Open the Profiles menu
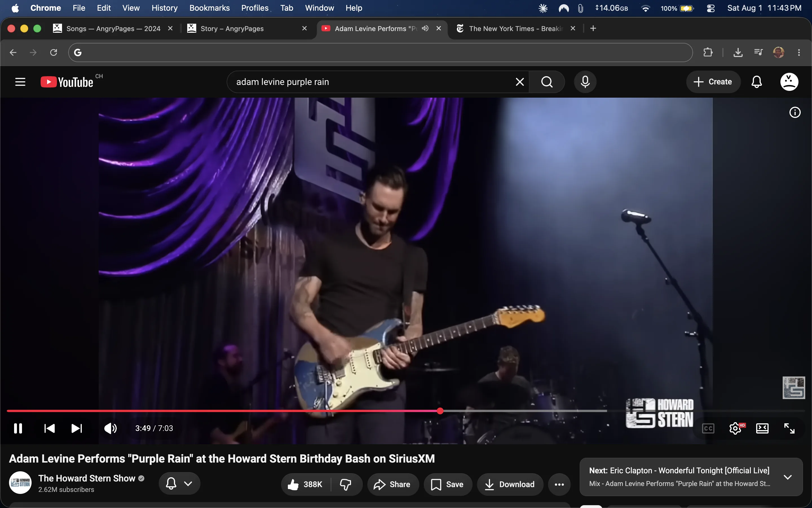The height and width of the screenshot is (508, 812). coord(255,8)
